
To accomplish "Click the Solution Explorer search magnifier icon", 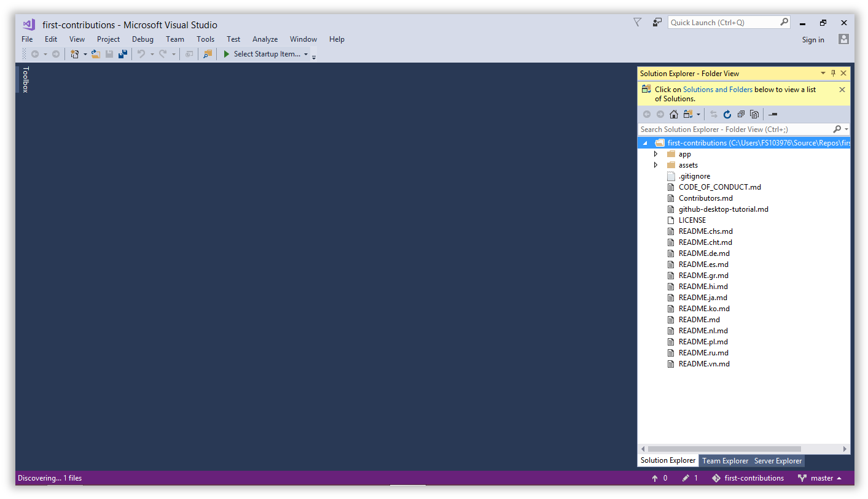I will coord(837,130).
